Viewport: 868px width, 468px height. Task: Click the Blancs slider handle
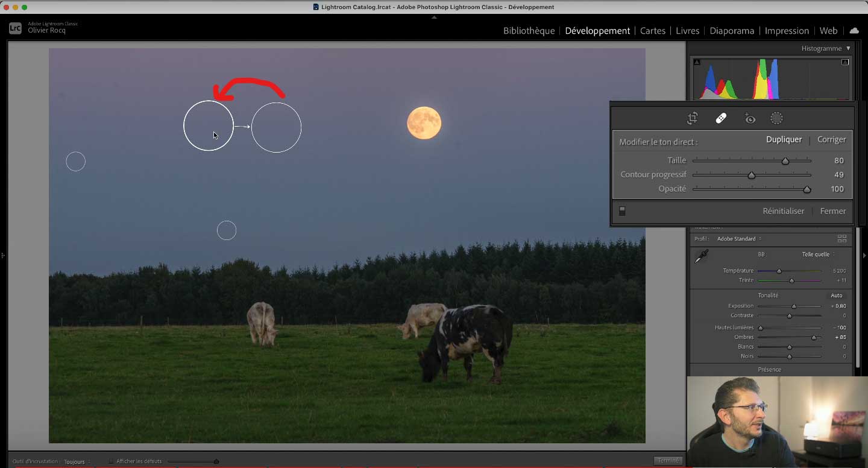pyautogui.click(x=789, y=347)
